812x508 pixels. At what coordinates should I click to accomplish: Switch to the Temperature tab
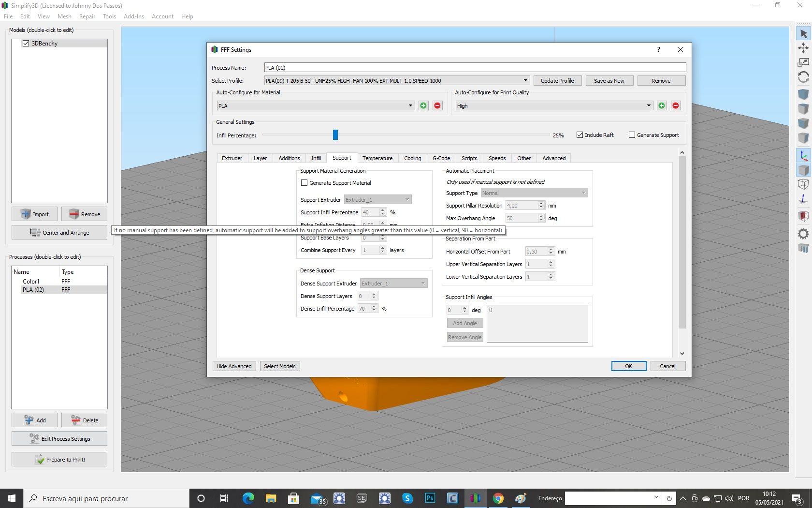click(377, 158)
